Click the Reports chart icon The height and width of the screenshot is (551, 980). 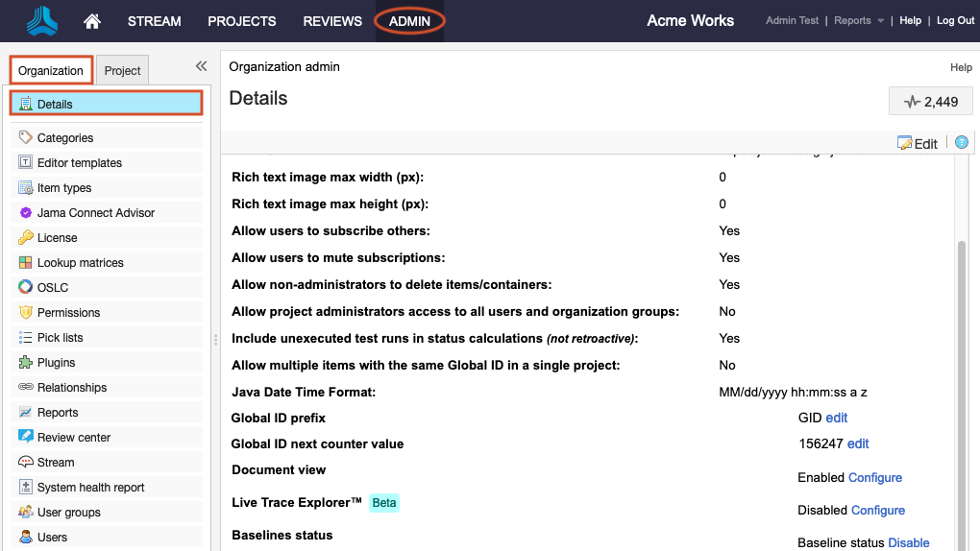[x=26, y=413]
